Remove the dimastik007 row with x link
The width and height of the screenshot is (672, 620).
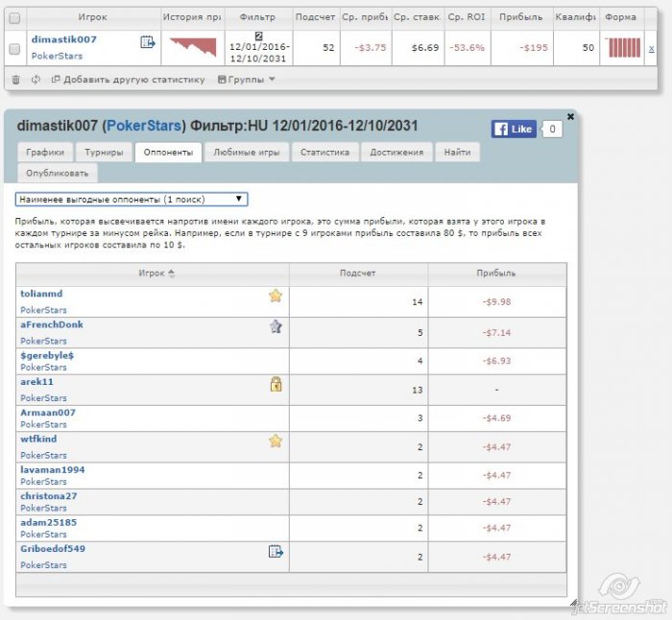[x=651, y=48]
